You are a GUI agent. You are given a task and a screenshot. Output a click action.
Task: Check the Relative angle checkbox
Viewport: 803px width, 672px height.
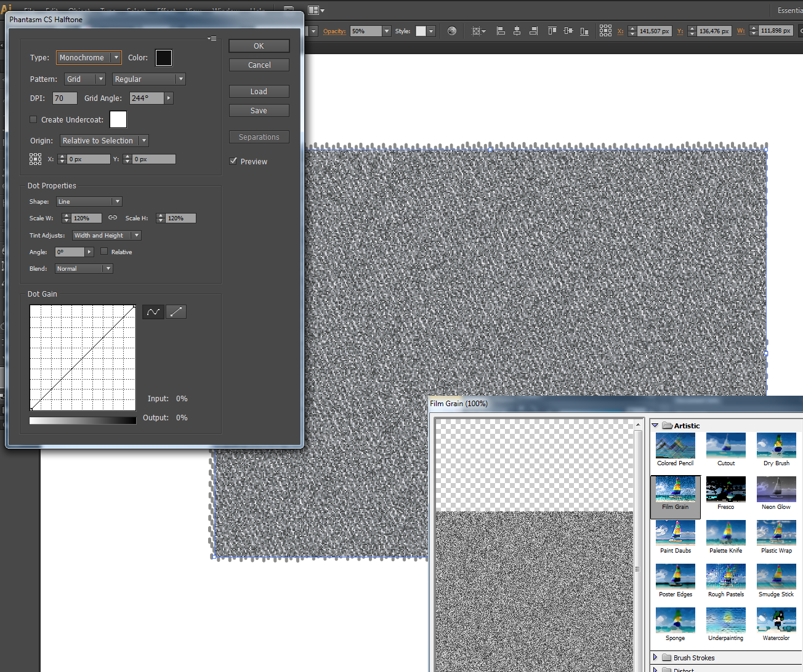104,252
